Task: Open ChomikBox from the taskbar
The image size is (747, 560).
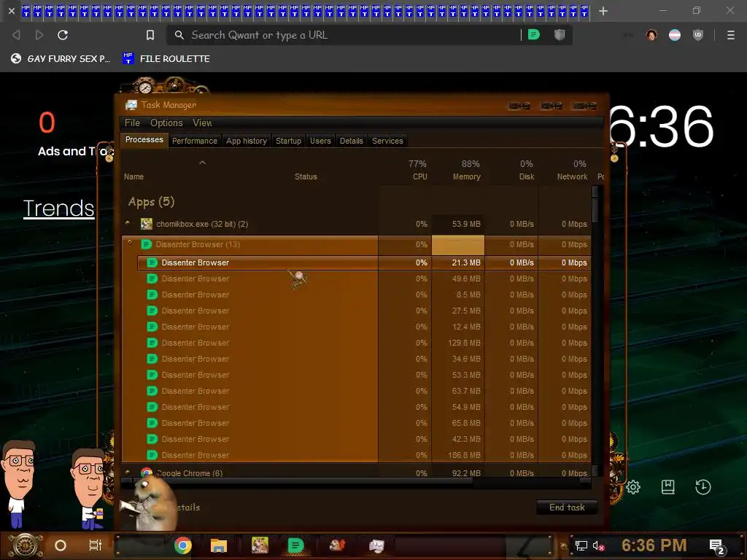Action: click(260, 545)
